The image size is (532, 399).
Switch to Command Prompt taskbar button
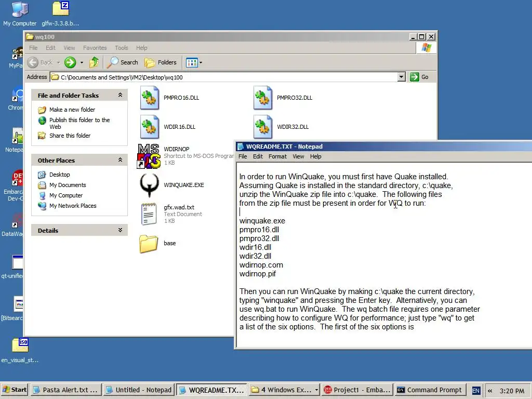pos(431,390)
